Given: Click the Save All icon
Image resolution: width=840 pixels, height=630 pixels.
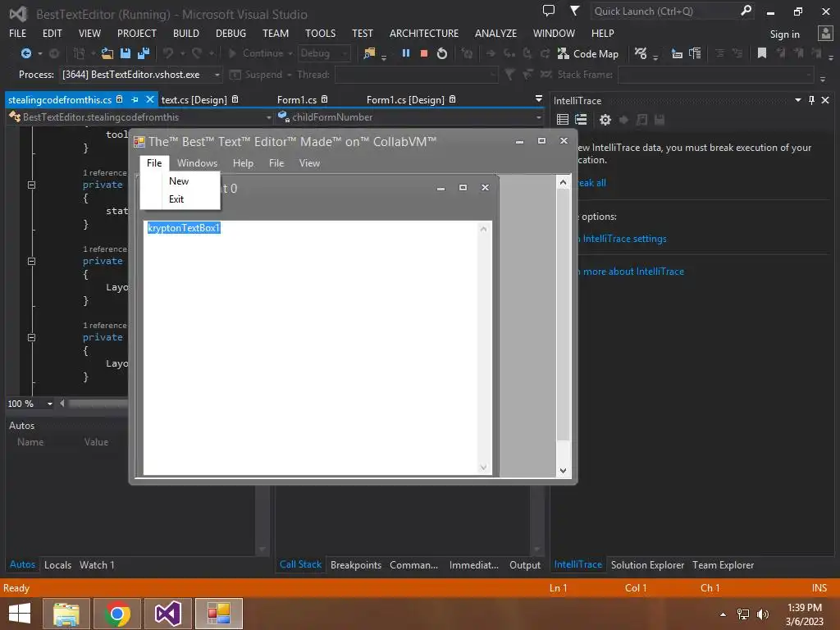Looking at the screenshot, I should [x=143, y=53].
